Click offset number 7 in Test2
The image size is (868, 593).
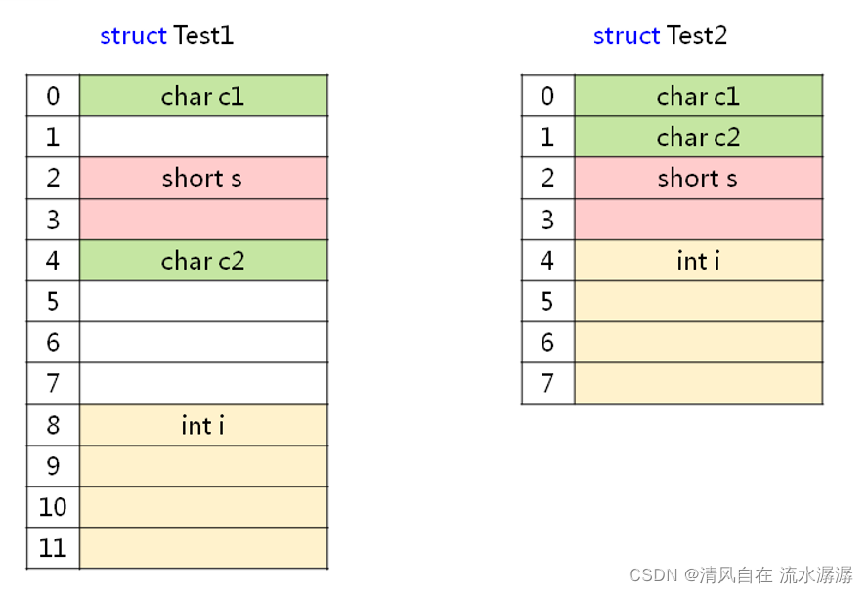coord(547,384)
